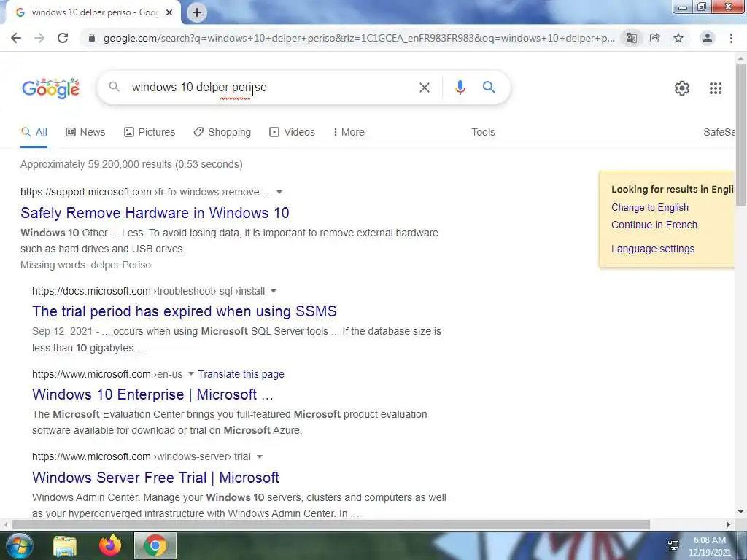The width and height of the screenshot is (747, 560).
Task: Open the Windows Start button
Action: tap(18, 546)
